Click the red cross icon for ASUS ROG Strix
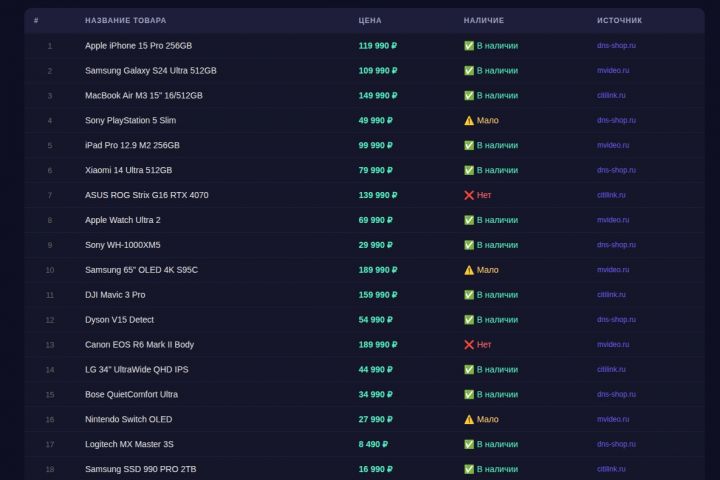 tap(469, 195)
